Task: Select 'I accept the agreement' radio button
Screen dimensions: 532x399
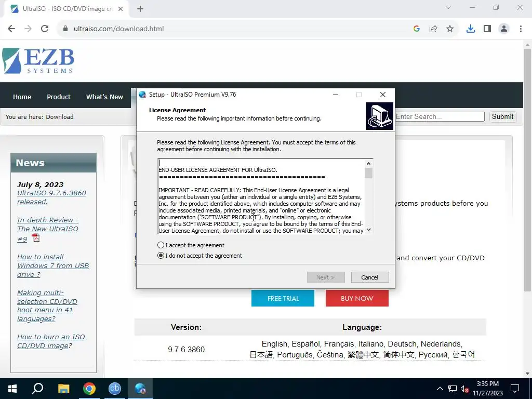Action: tap(161, 245)
